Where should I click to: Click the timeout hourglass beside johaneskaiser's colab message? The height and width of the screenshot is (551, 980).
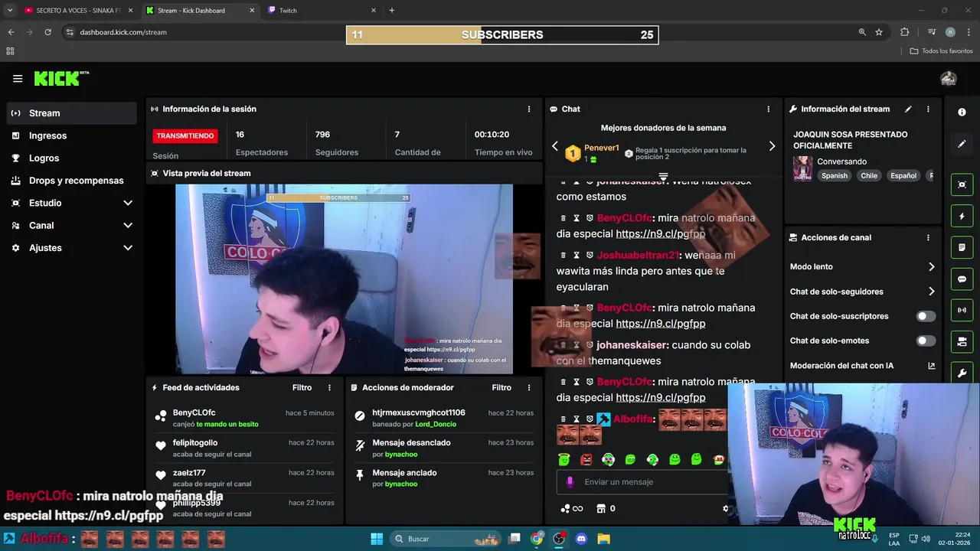(577, 344)
